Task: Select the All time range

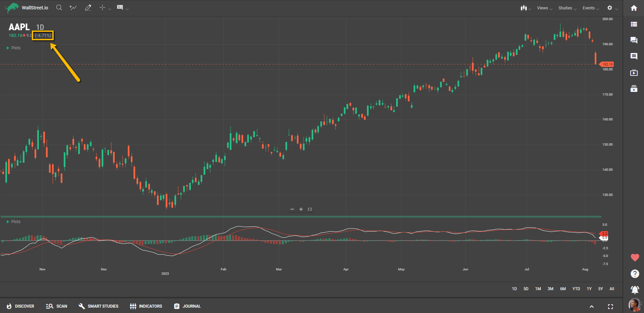Action: coord(612,289)
